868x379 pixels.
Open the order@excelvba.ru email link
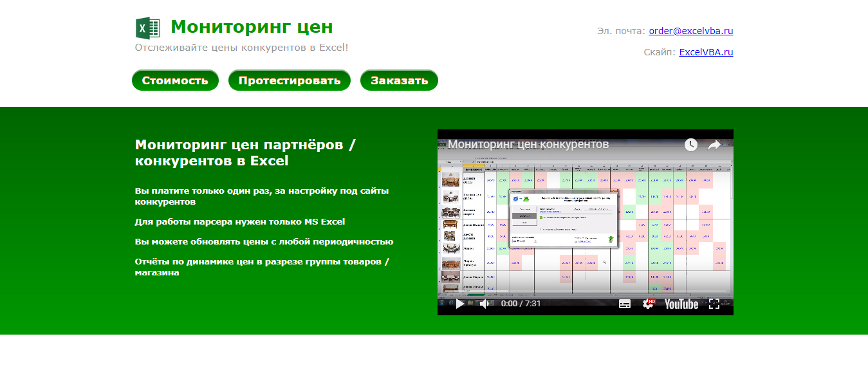point(690,30)
